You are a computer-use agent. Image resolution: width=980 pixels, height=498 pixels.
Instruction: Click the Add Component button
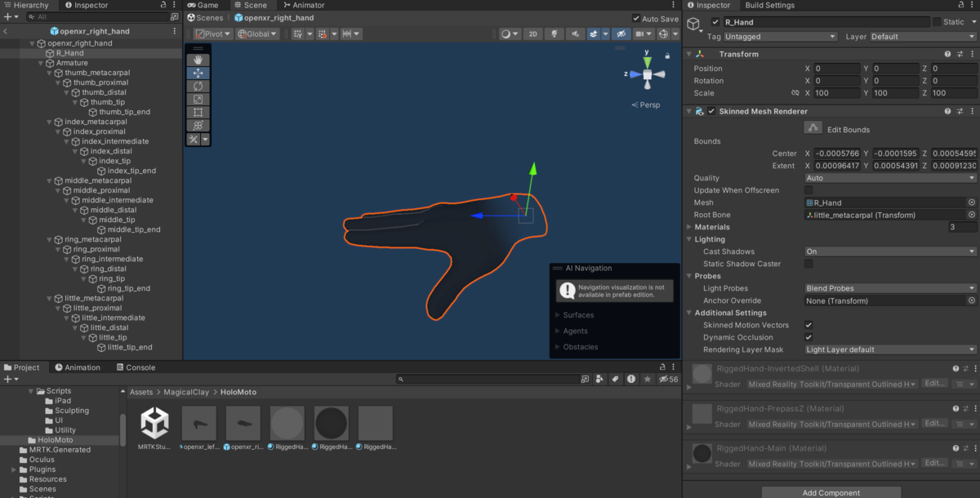[x=831, y=492]
